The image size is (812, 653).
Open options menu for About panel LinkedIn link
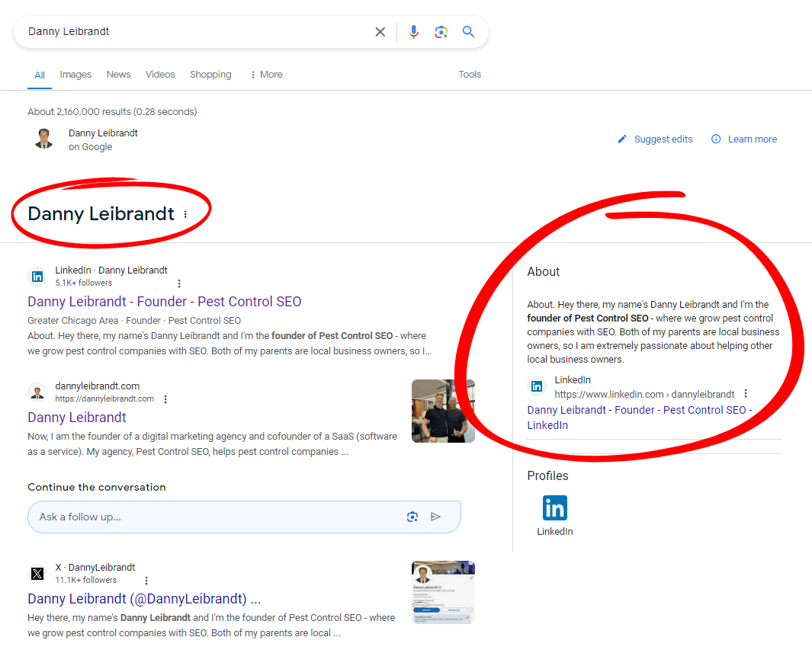[x=746, y=394]
